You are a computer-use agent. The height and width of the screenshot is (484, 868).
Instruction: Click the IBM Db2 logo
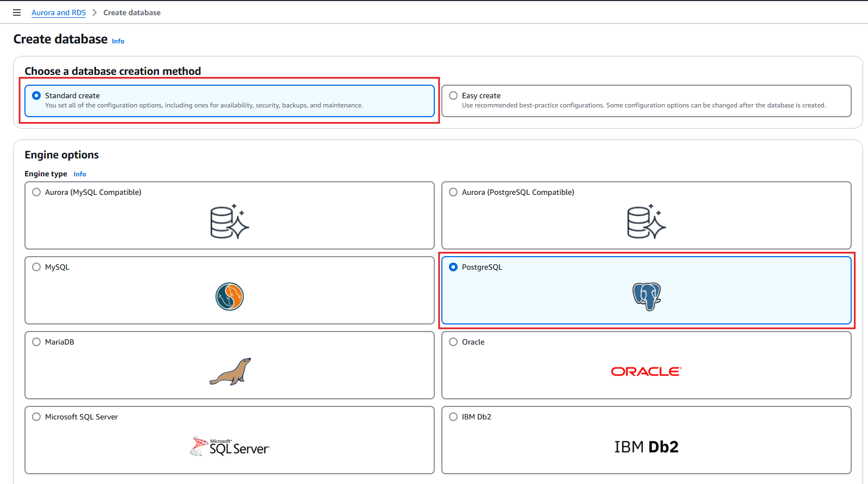click(x=647, y=447)
